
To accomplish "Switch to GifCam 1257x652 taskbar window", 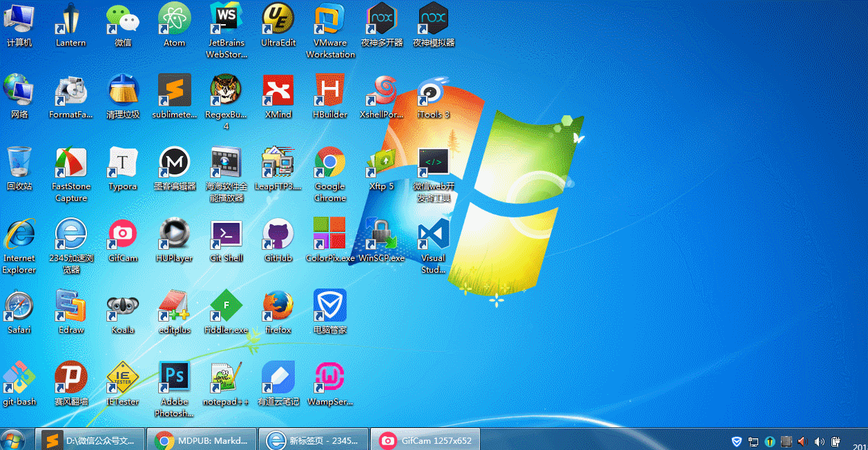I will (x=425, y=440).
